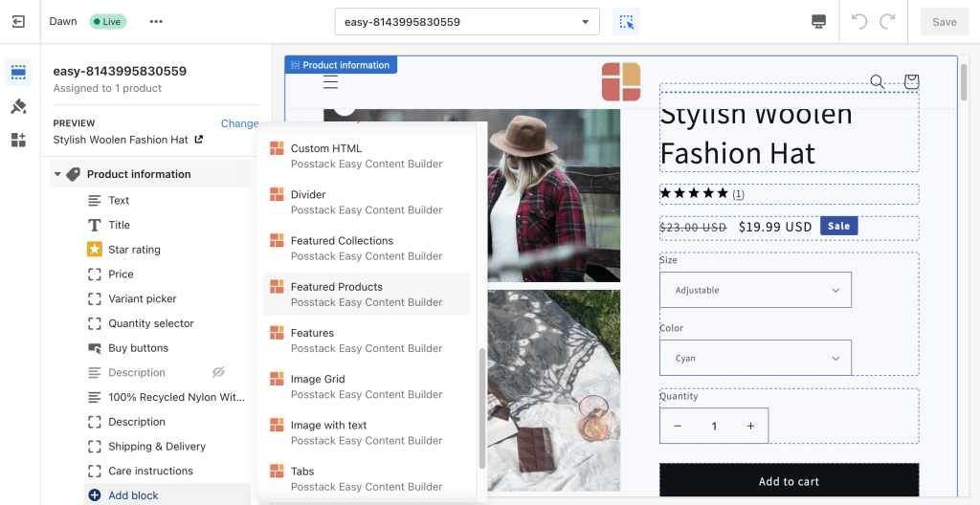Image resolution: width=980 pixels, height=505 pixels.
Task: Open the template selector dropdown
Action: click(467, 22)
